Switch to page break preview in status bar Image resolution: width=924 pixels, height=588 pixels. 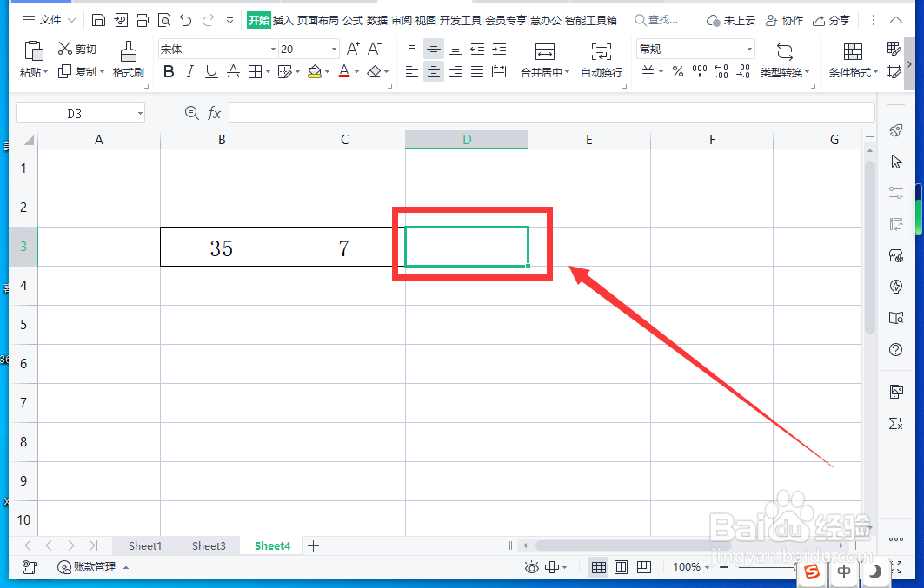tap(644, 567)
